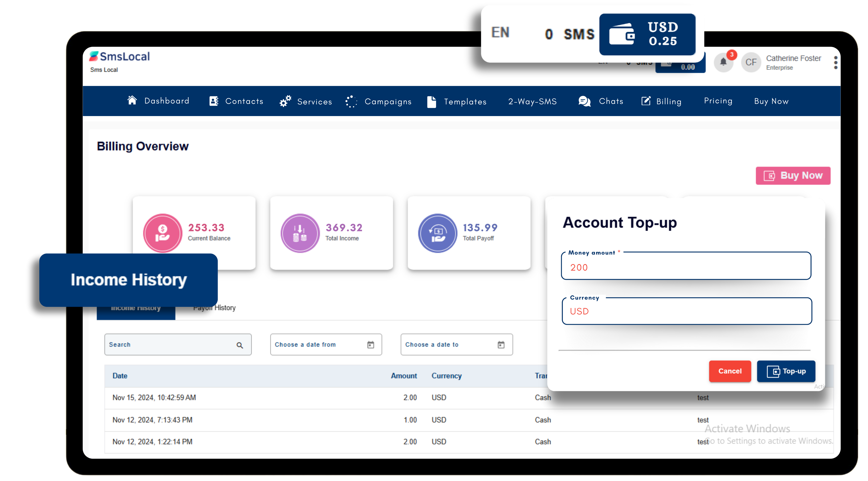The image size is (868, 481).
Task: Confirm with the Top-up button
Action: click(x=786, y=371)
